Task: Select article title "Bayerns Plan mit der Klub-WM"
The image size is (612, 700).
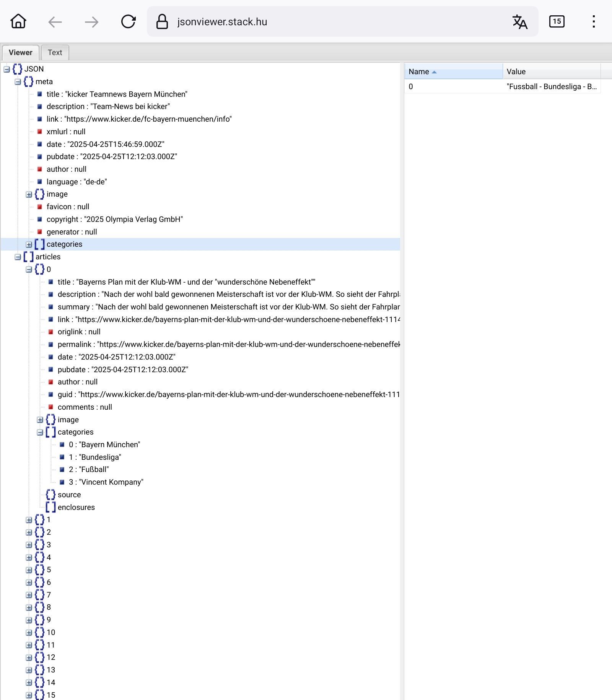Action: pyautogui.click(x=187, y=282)
